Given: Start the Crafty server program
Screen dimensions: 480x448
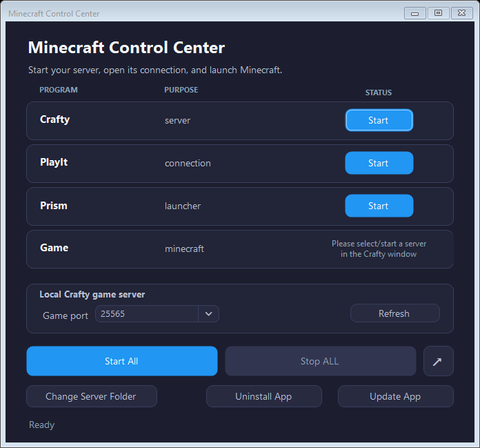Looking at the screenshot, I should (379, 120).
